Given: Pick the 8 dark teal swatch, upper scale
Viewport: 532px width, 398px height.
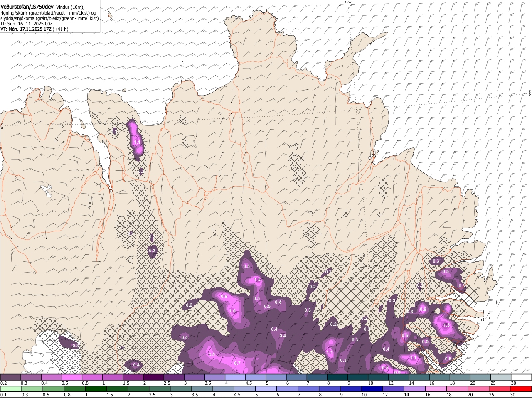Looking at the screenshot, I should pos(337,377).
